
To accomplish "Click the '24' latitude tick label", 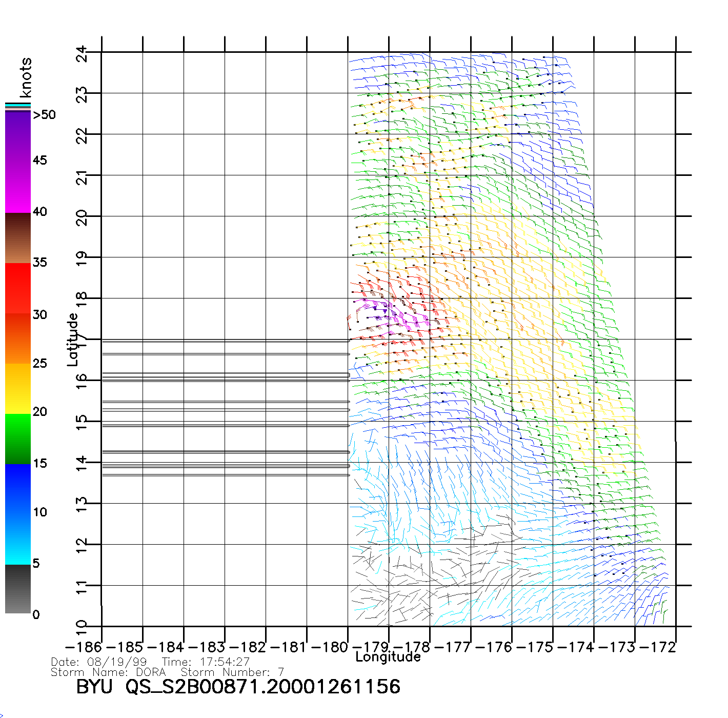I will coord(82,54).
